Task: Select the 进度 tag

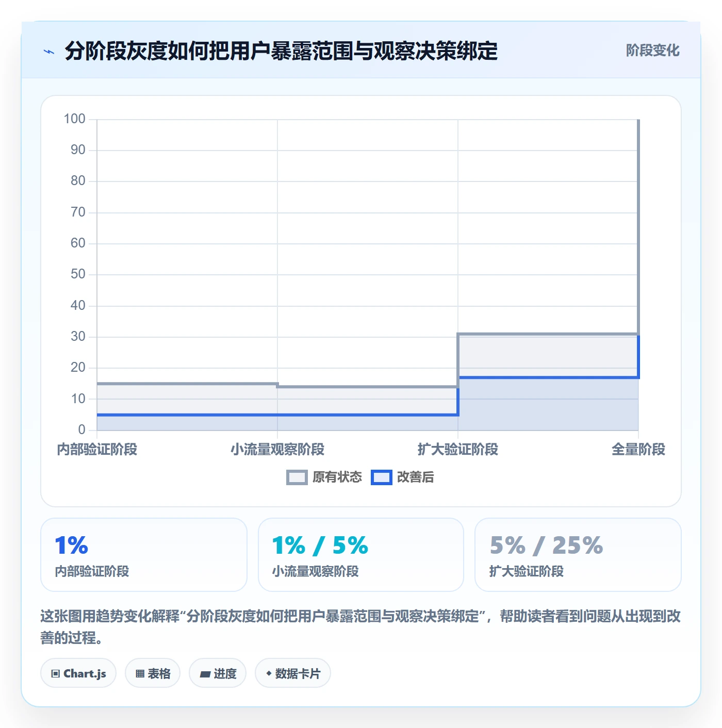Action: (x=218, y=673)
